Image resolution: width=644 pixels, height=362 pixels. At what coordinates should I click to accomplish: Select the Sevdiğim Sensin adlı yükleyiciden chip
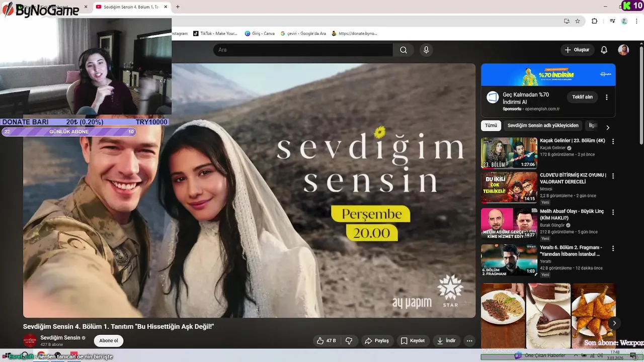click(x=543, y=126)
